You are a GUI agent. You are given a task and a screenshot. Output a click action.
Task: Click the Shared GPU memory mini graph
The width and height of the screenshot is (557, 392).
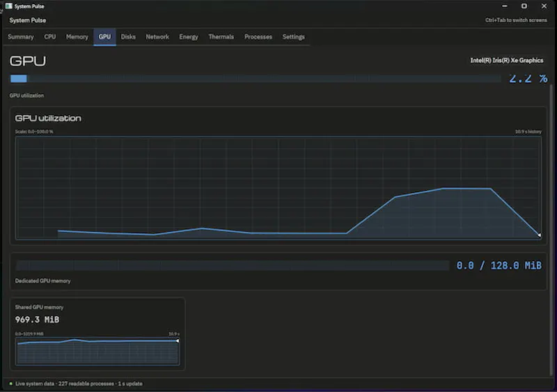pyautogui.click(x=97, y=351)
